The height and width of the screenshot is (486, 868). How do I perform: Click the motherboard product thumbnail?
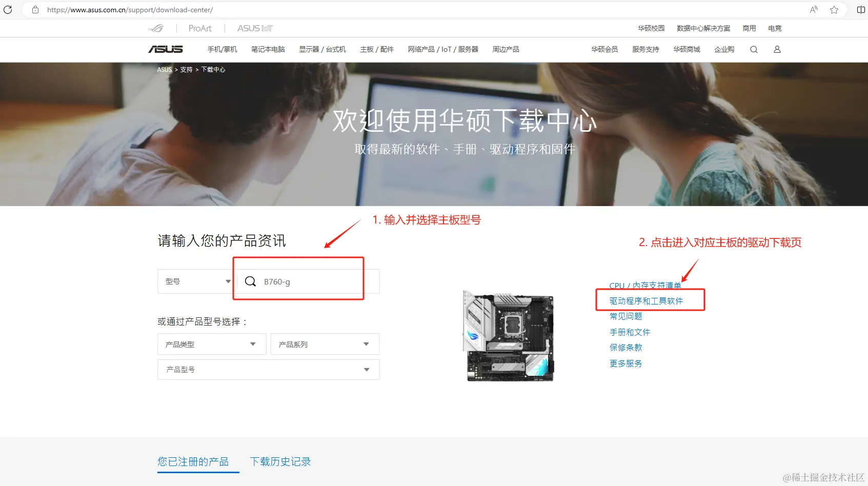pos(508,336)
